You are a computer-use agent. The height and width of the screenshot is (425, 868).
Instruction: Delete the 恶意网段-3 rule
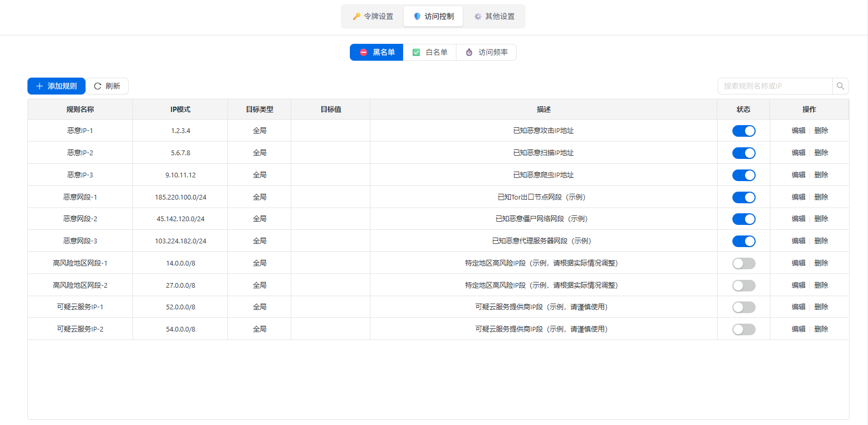pyautogui.click(x=821, y=241)
